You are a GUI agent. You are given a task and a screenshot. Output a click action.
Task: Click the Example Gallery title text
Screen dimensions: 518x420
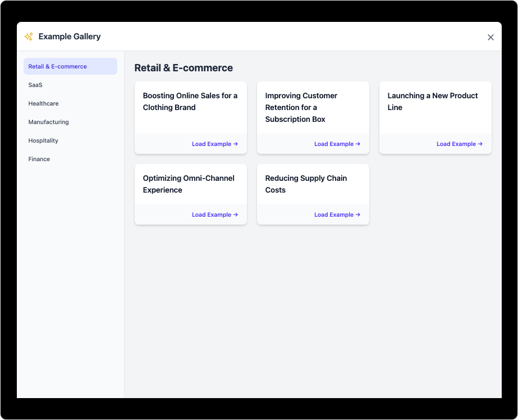pyautogui.click(x=70, y=36)
